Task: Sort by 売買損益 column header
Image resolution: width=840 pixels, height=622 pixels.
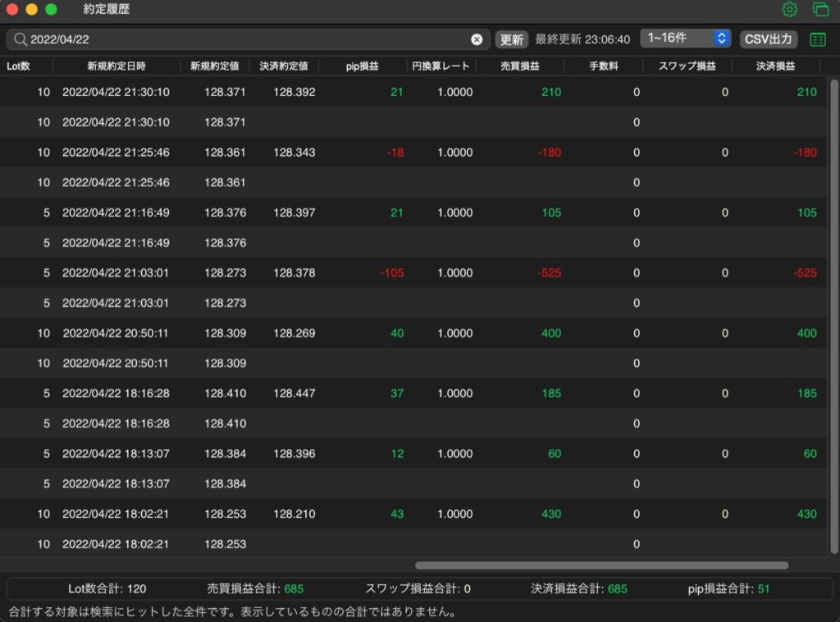Action: click(519, 66)
